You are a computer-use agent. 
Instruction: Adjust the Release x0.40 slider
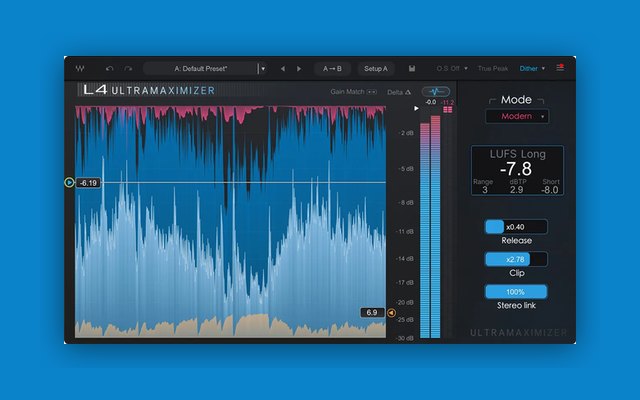[516, 227]
